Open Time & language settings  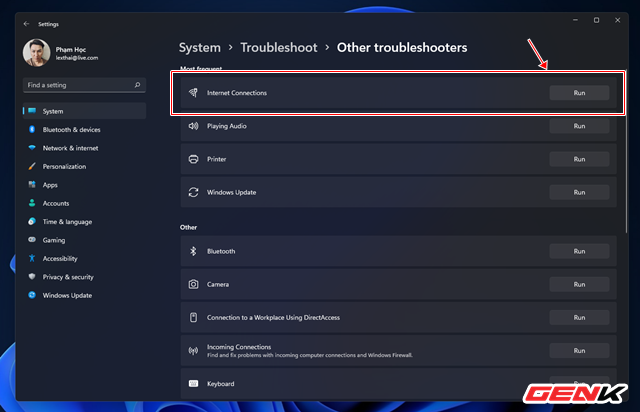84,221
